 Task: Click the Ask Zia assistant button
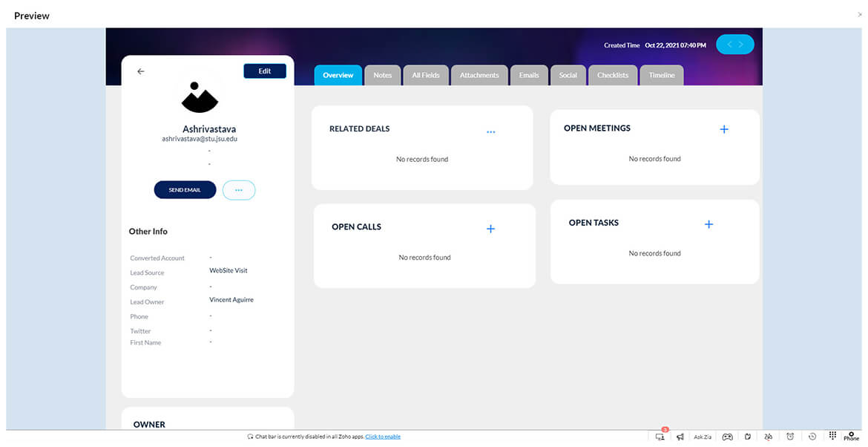click(x=703, y=437)
